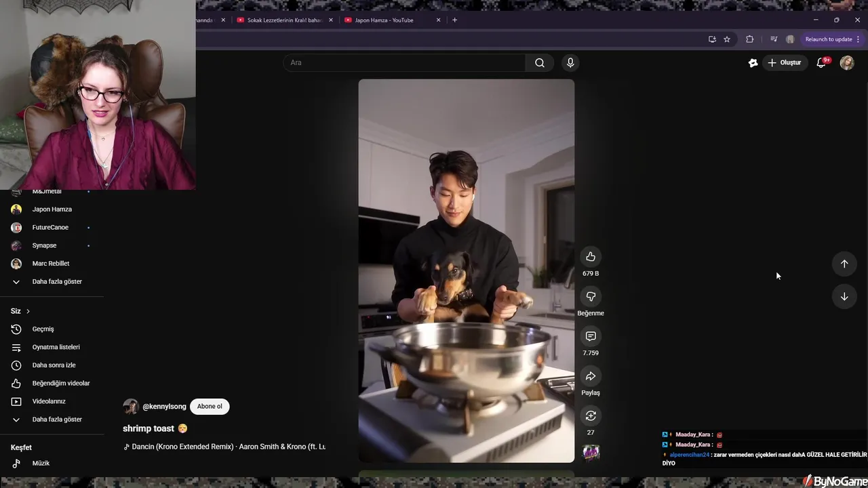Image resolution: width=868 pixels, height=488 pixels.
Task: Click the search magnifier button
Action: [x=540, y=62]
